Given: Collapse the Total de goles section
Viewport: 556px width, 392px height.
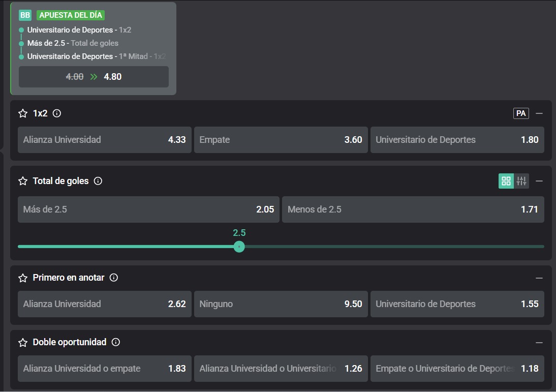Looking at the screenshot, I should click(539, 182).
